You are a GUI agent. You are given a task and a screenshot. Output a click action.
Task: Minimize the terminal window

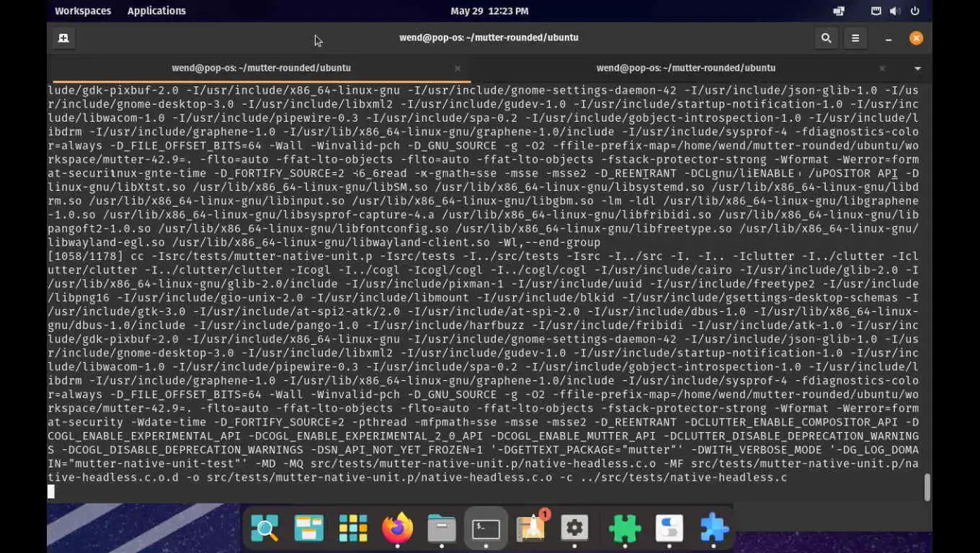tap(888, 38)
